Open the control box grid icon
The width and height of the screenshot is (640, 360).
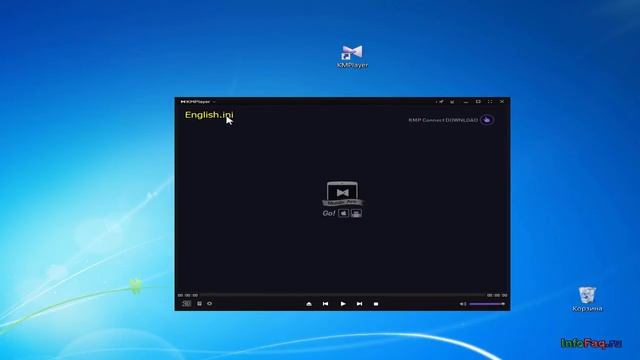199,303
